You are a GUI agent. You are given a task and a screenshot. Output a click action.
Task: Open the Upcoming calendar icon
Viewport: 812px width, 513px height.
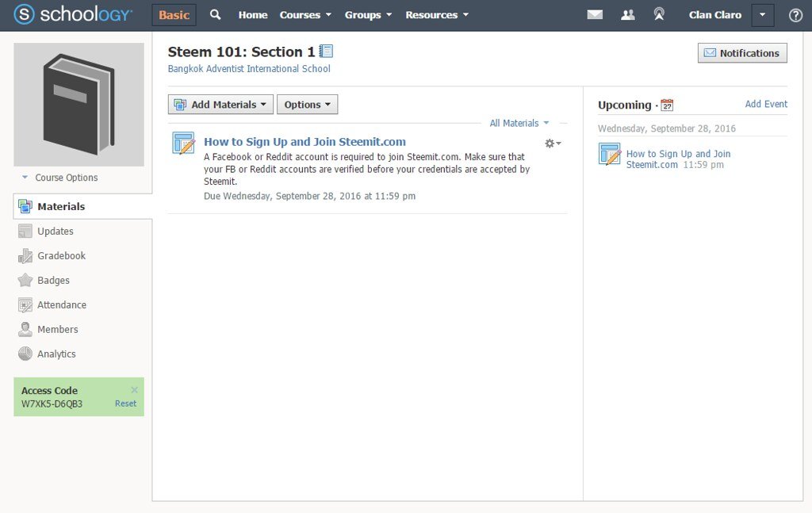coord(667,105)
